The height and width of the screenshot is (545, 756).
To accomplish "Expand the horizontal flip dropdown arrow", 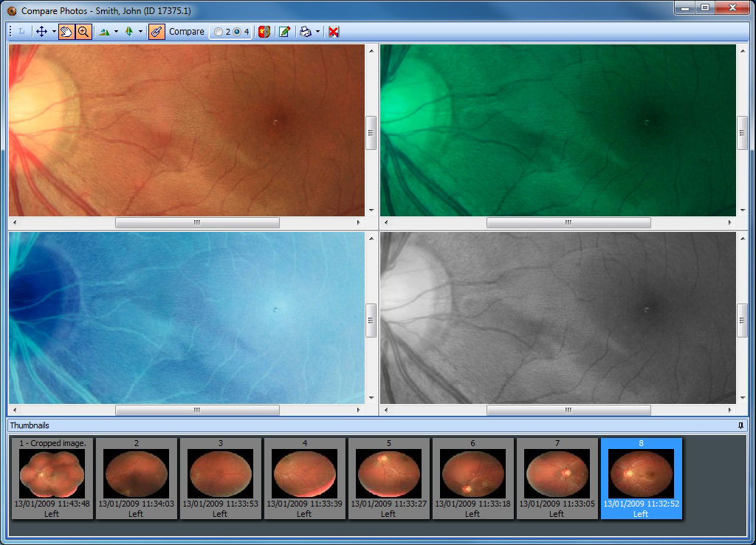I will tap(116, 32).
